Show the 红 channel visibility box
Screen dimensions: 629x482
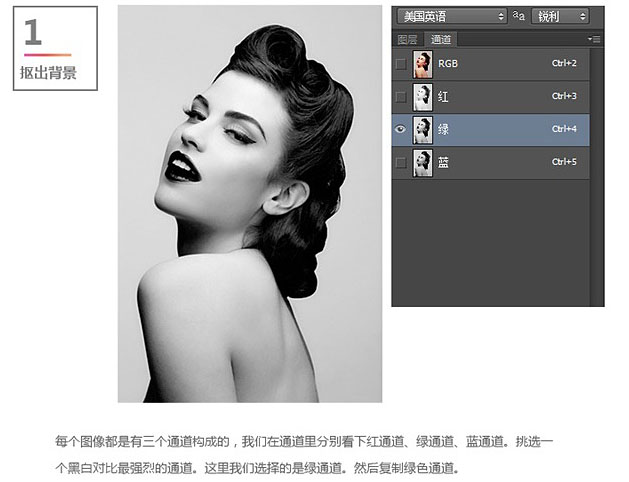click(400, 97)
